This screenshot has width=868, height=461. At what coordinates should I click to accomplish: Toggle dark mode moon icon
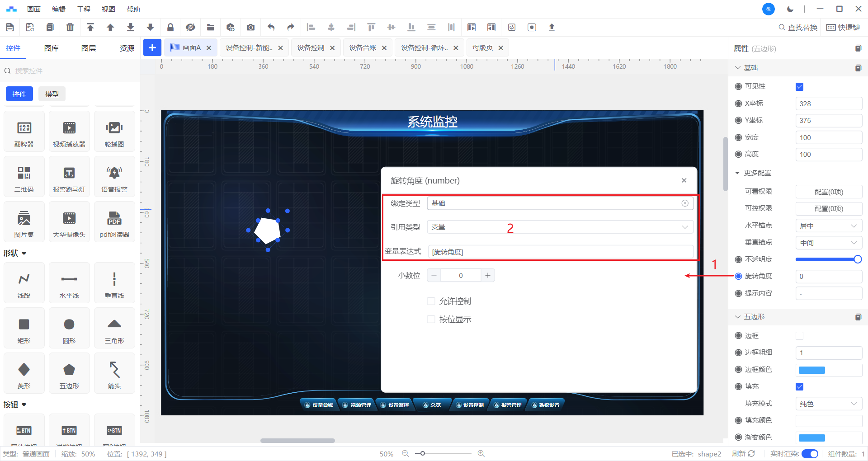point(790,9)
